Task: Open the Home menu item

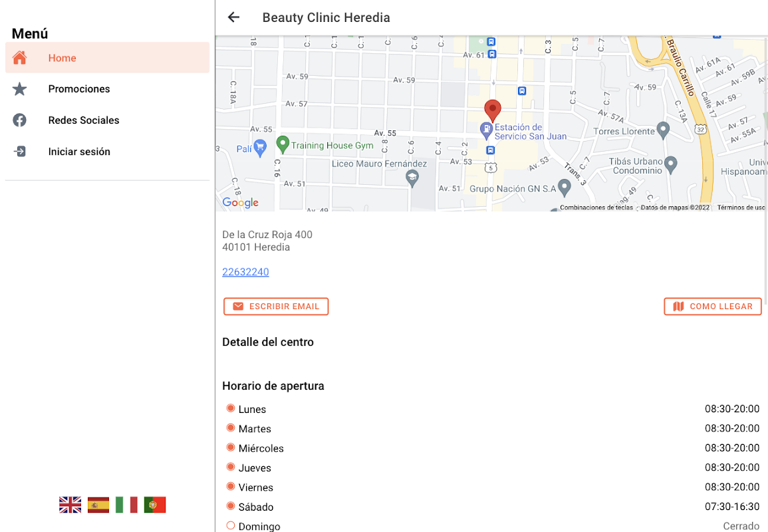Action: [x=107, y=58]
